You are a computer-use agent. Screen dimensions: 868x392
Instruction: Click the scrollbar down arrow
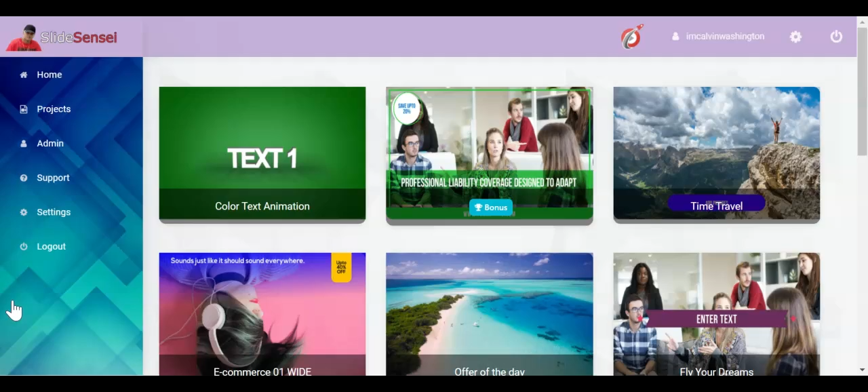[x=862, y=370]
